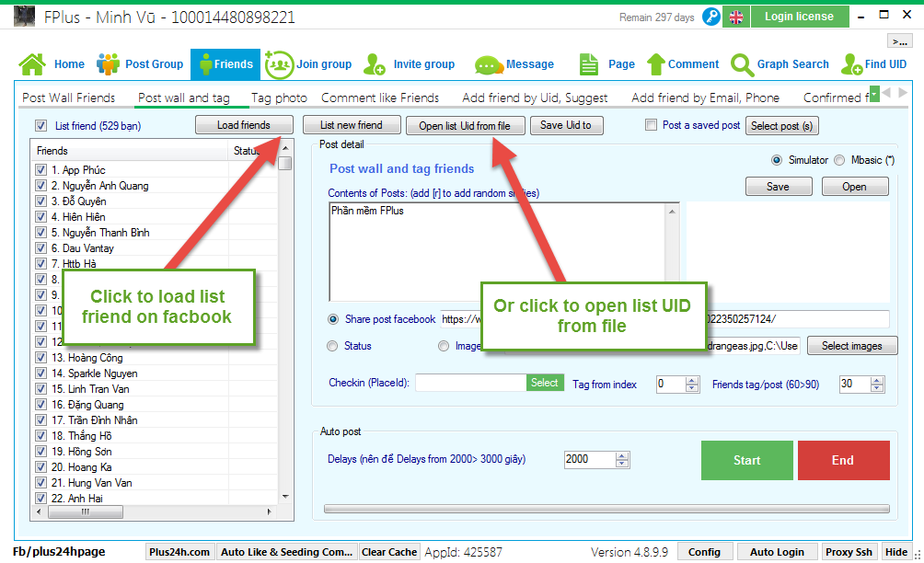
Task: Uncheck friend 2. Nguyễn Anh Quang
Action: tap(40, 186)
